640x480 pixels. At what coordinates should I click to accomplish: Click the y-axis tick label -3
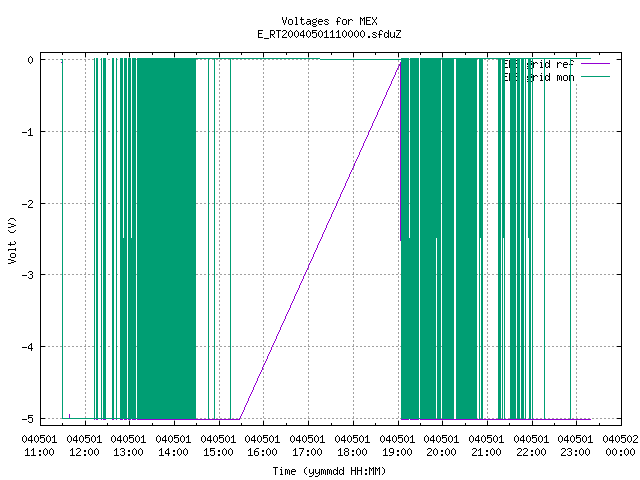28,275
